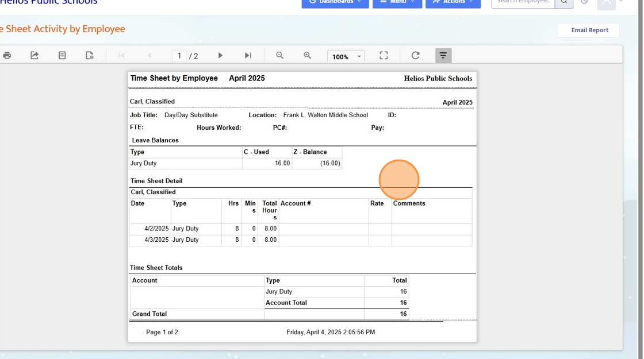Screen dimensions: 644x359
Task: Expand the Dashboards dropdown
Action: [x=335, y=2]
